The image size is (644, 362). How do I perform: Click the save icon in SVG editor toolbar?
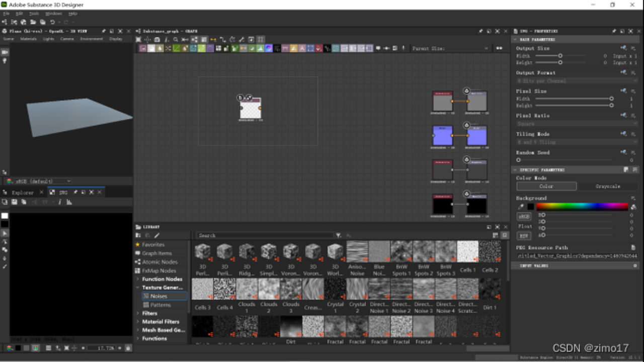tap(14, 202)
